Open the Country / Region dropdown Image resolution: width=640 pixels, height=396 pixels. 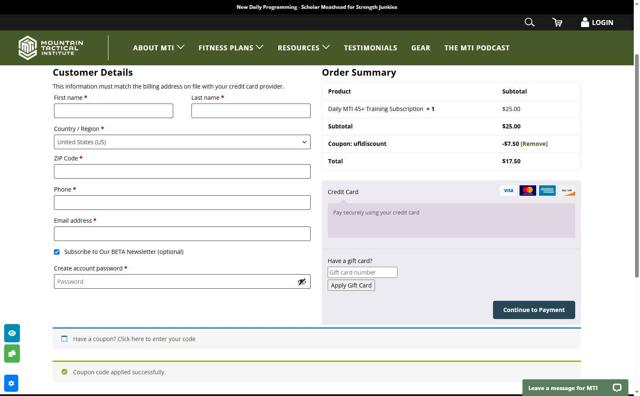pyautogui.click(x=182, y=142)
